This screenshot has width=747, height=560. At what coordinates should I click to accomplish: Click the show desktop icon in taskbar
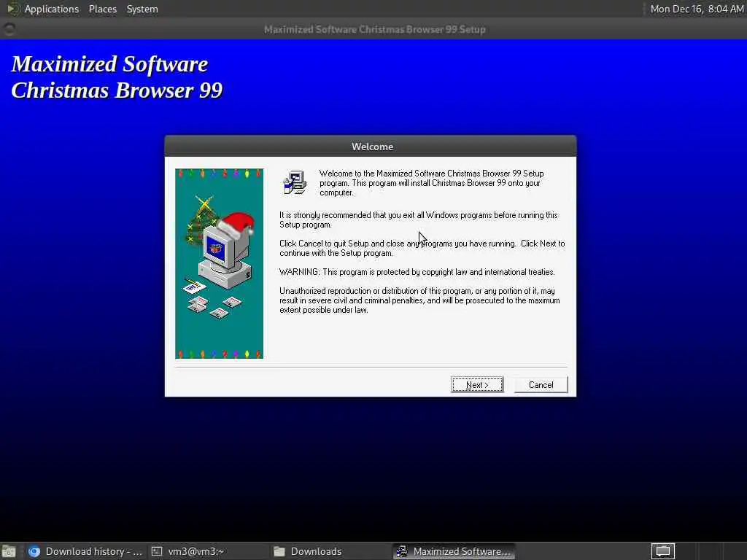pyautogui.click(x=9, y=552)
